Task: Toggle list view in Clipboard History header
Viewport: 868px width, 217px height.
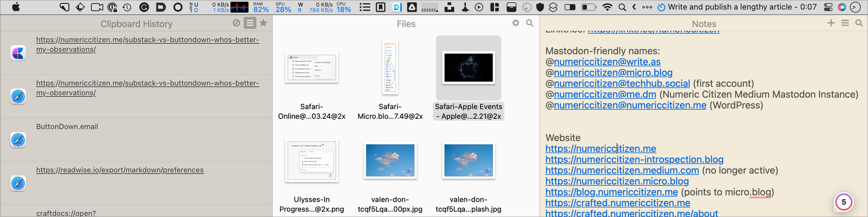Action: [x=250, y=23]
